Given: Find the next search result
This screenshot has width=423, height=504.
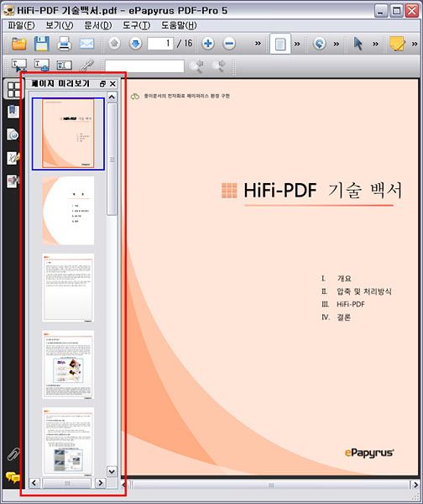Looking at the screenshot, I should pyautogui.click(x=219, y=66).
